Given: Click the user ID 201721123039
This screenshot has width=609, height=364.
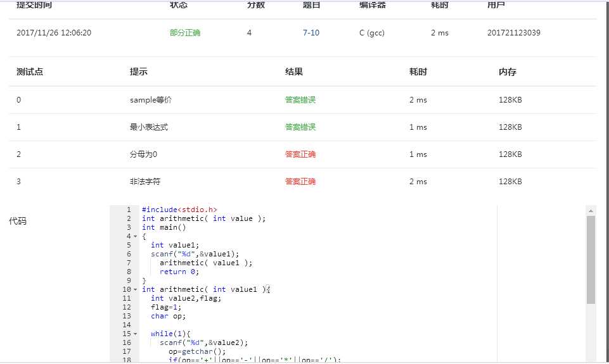Looking at the screenshot, I should (514, 33).
